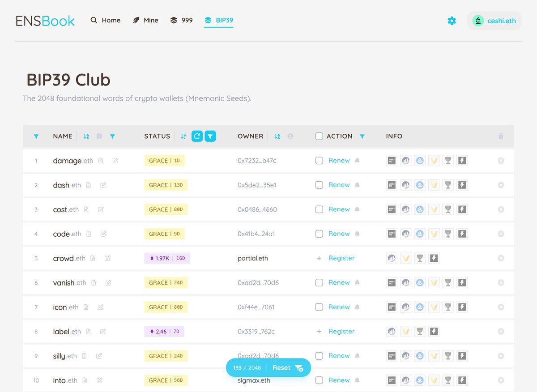
Task: Remove crowd.eth row with the X icon
Action: [501, 258]
